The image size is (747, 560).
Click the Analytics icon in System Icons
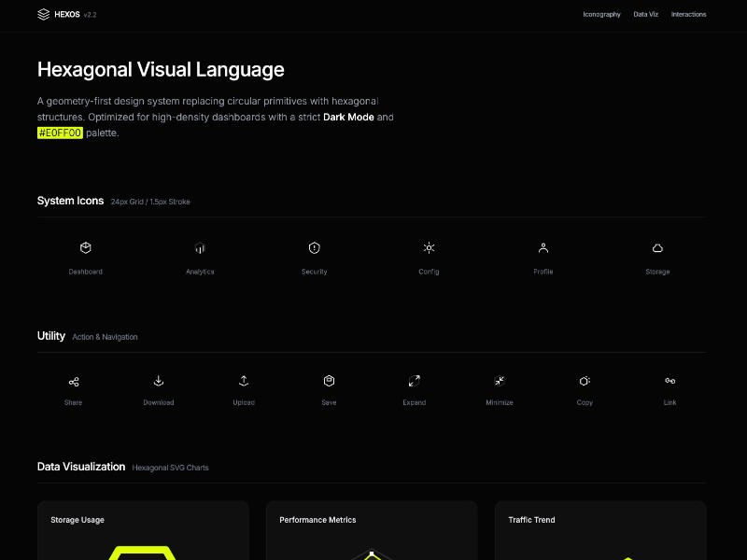click(200, 247)
